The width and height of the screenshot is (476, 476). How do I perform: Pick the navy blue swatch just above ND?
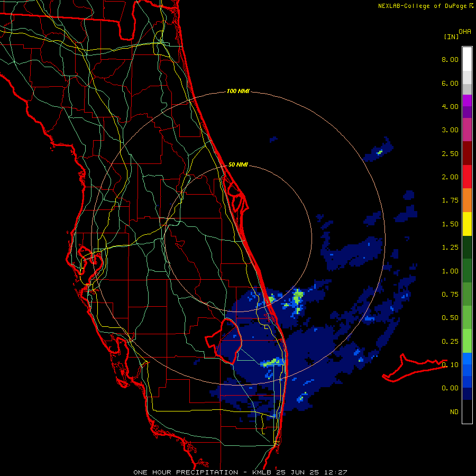tap(467, 394)
